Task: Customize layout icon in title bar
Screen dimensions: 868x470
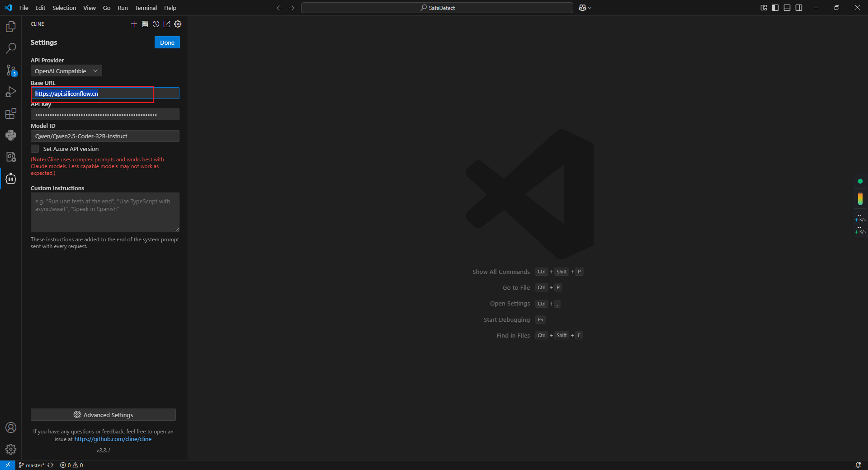Action: tap(764, 8)
